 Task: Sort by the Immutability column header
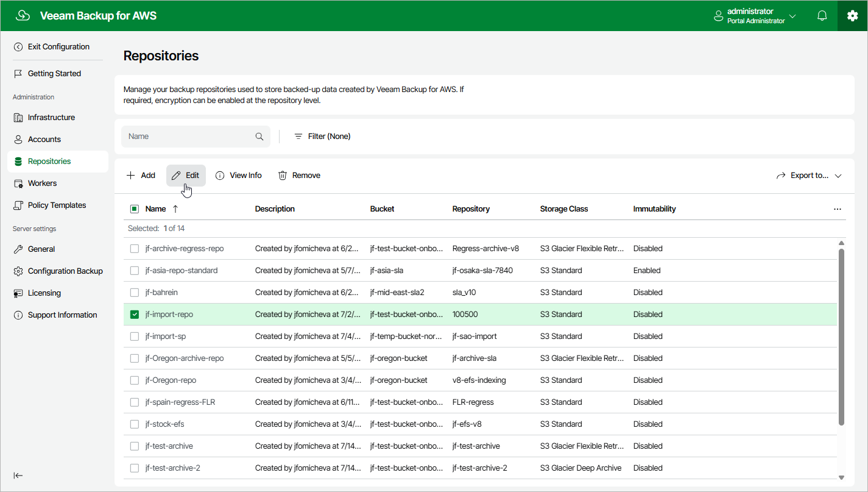[x=655, y=209]
